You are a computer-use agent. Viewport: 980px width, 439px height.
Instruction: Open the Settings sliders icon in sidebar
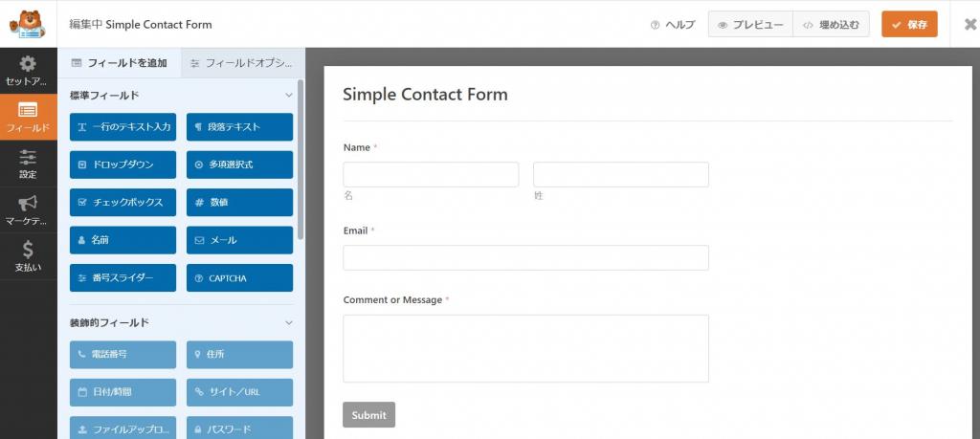(28, 156)
